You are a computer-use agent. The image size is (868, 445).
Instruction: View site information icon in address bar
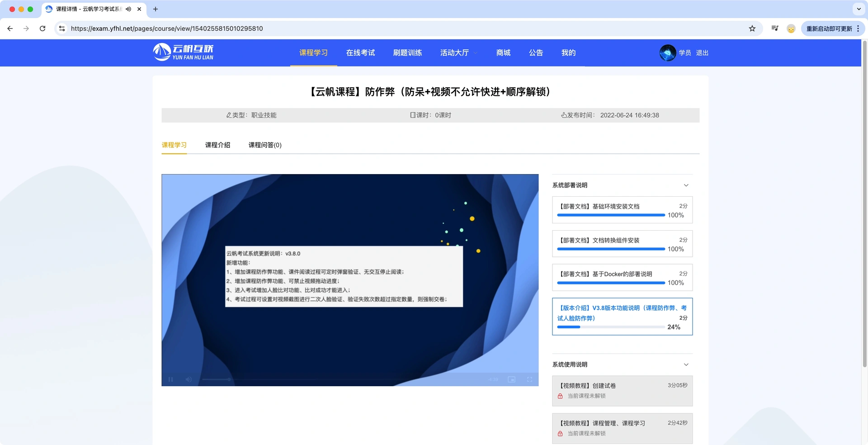click(x=62, y=28)
